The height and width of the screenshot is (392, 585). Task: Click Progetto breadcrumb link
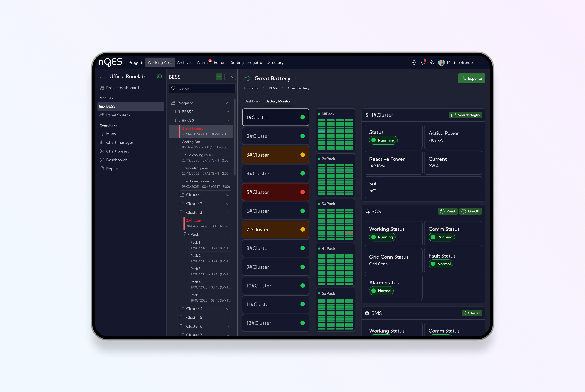[x=251, y=88]
